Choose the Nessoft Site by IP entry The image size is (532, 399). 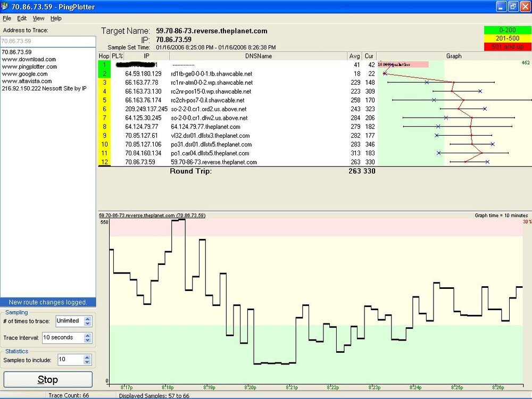(44, 88)
